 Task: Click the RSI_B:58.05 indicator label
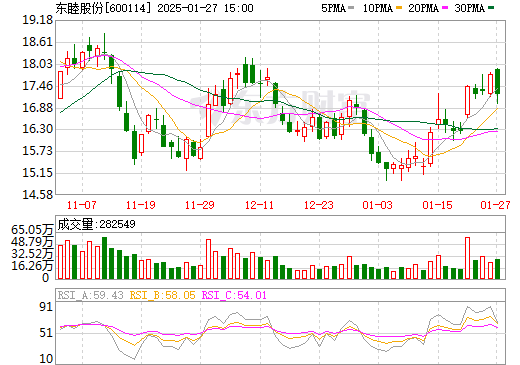(x=162, y=295)
